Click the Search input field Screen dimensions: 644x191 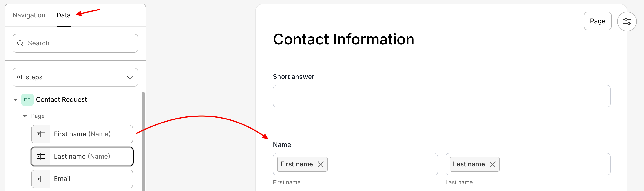[x=80, y=43]
